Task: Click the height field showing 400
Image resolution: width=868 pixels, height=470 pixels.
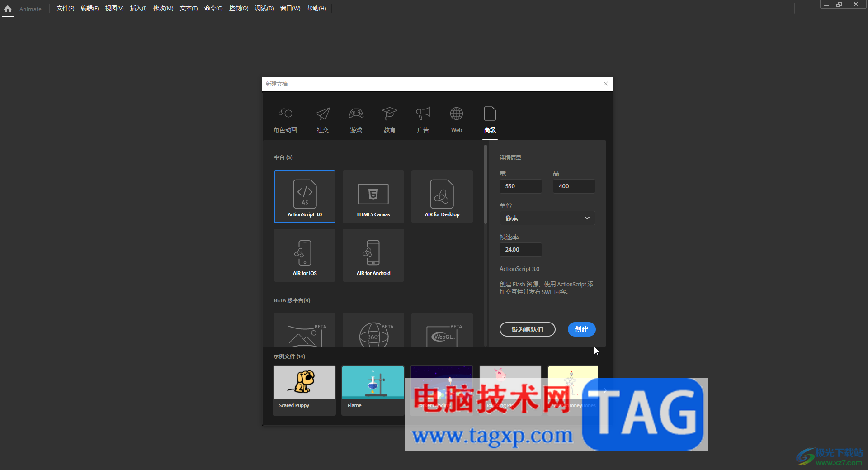Action: [x=574, y=186]
